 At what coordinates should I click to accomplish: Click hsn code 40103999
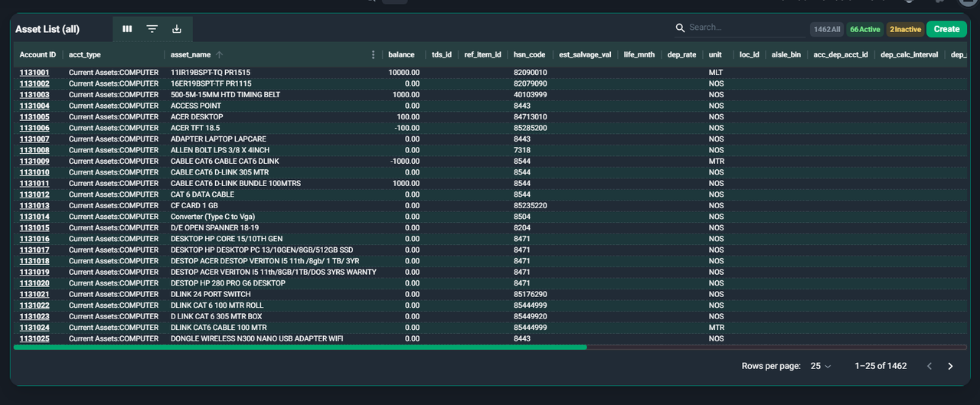click(530, 94)
